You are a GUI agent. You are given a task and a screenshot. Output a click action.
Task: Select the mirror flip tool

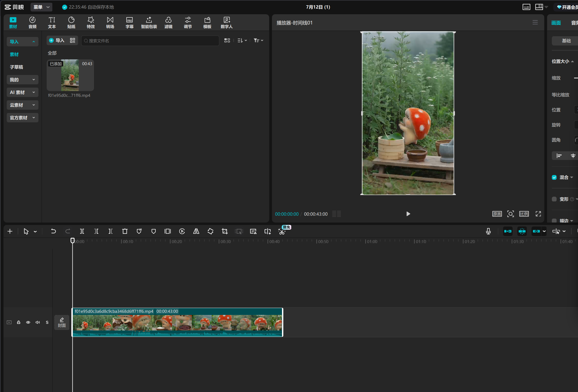pos(196,231)
